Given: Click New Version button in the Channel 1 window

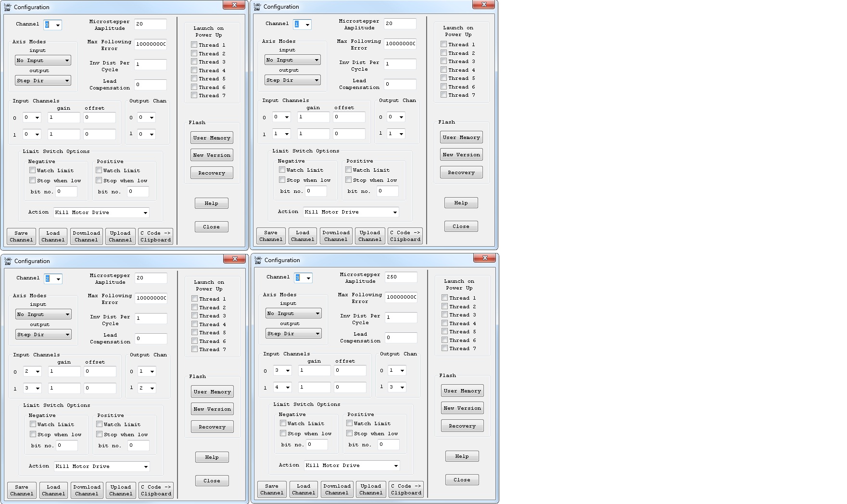Looking at the screenshot, I should [x=461, y=155].
